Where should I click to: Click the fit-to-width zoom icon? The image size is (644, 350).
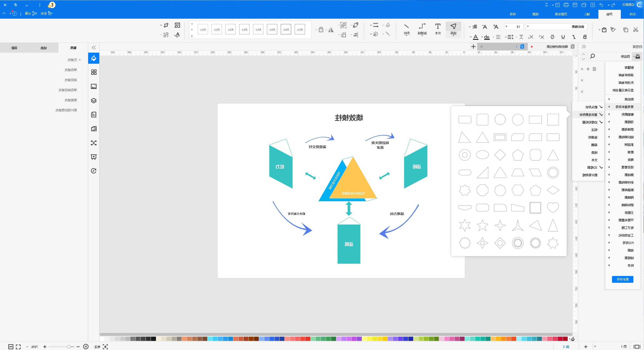[11, 347]
